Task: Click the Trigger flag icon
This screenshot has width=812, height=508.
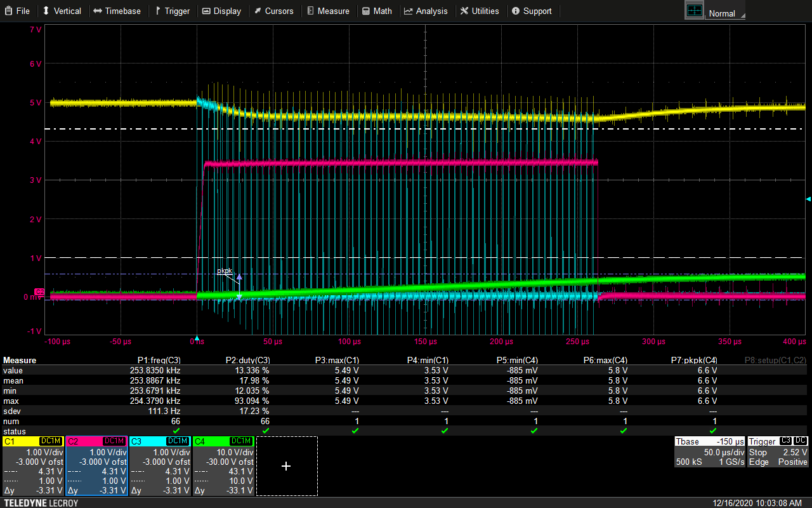Action: pyautogui.click(x=159, y=11)
